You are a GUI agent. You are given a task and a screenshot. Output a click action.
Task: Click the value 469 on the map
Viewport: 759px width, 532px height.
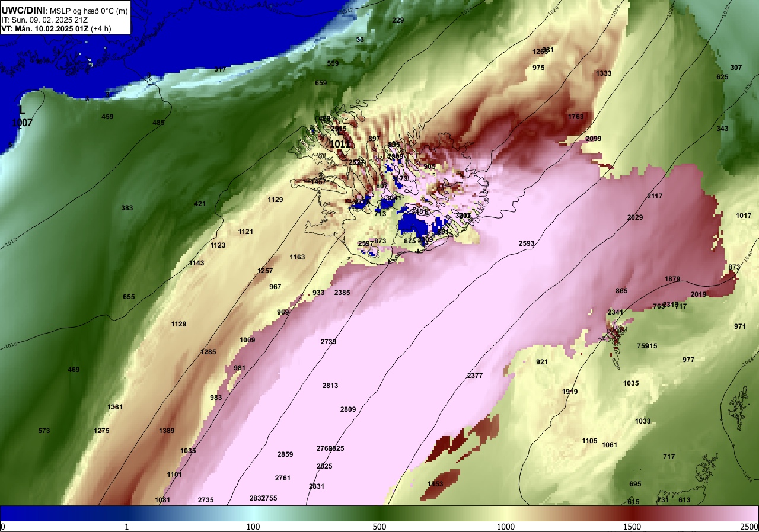tap(74, 370)
